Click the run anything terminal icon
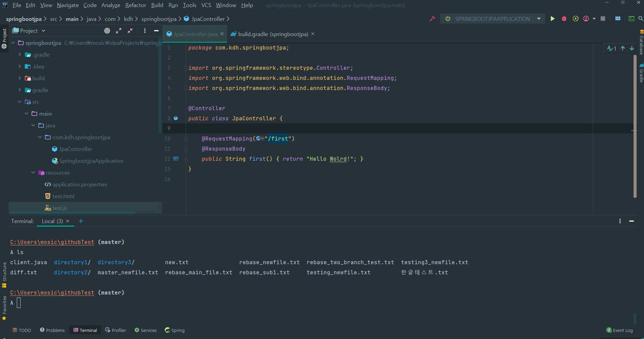The height and width of the screenshot is (339, 644). coord(632,19)
